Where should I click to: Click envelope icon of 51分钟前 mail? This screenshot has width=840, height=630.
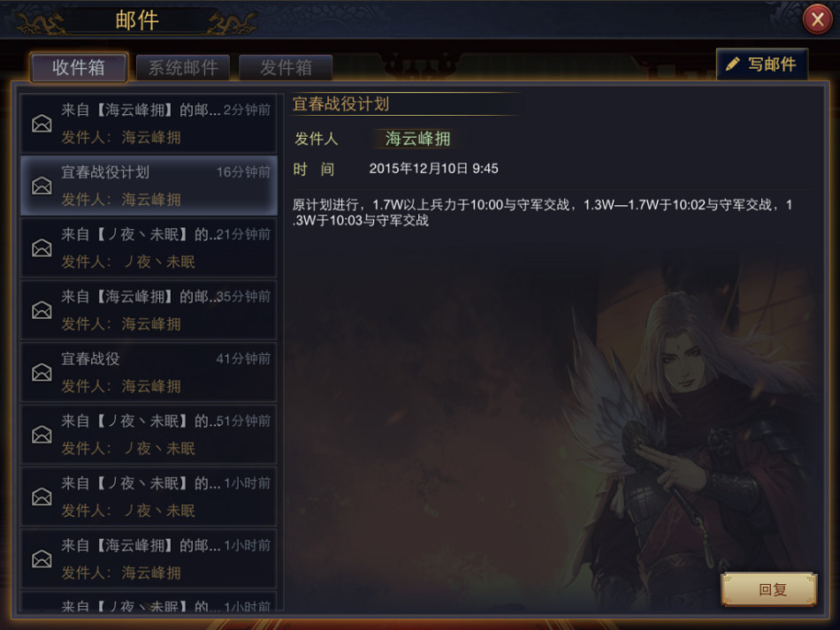[x=42, y=434]
